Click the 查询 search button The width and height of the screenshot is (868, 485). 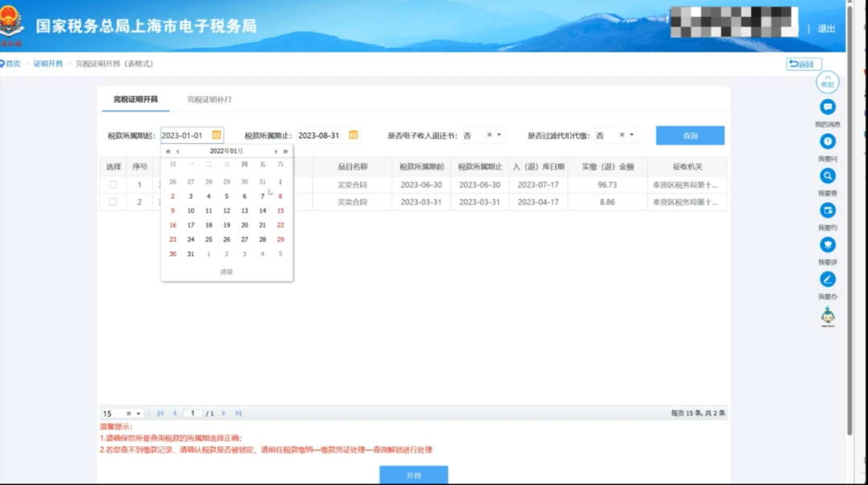tap(690, 136)
